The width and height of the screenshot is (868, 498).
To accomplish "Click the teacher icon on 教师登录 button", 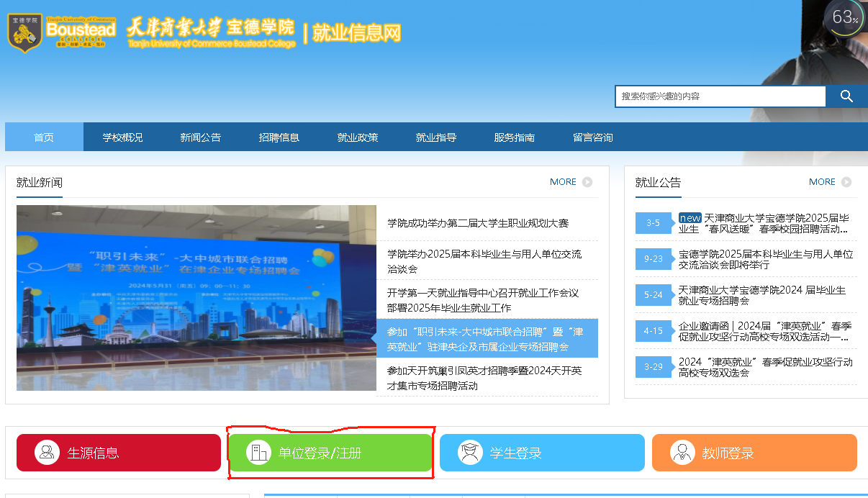I will 682,453.
